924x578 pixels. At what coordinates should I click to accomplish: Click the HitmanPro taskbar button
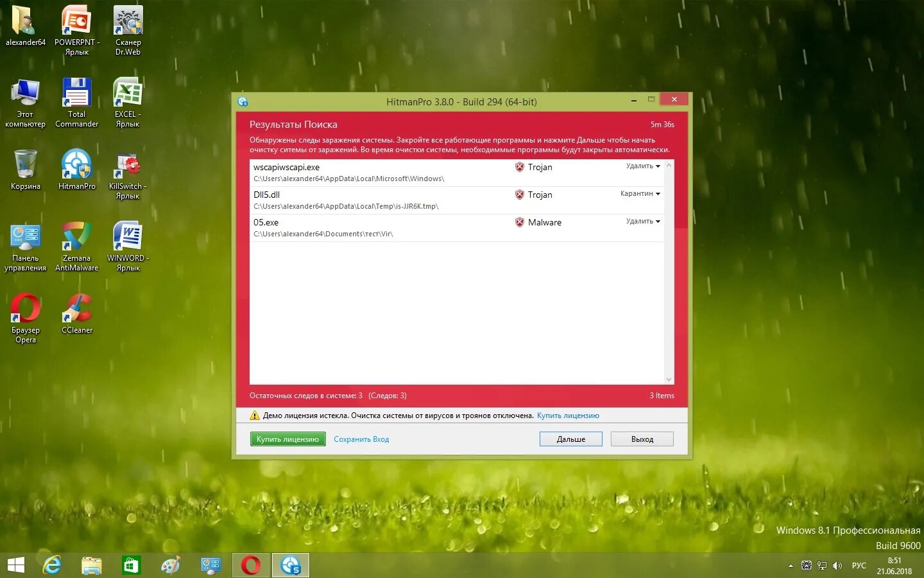point(291,565)
